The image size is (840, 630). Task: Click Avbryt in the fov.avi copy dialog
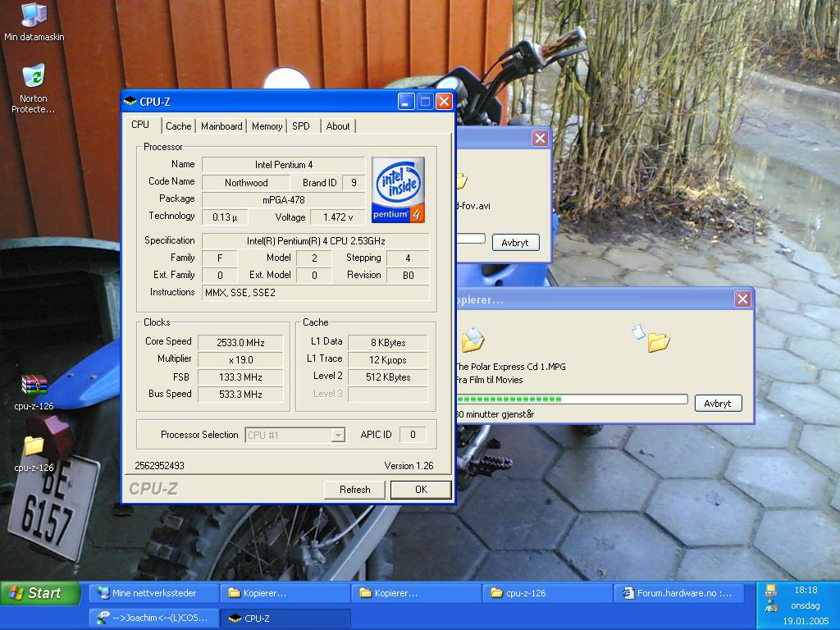coord(515,243)
